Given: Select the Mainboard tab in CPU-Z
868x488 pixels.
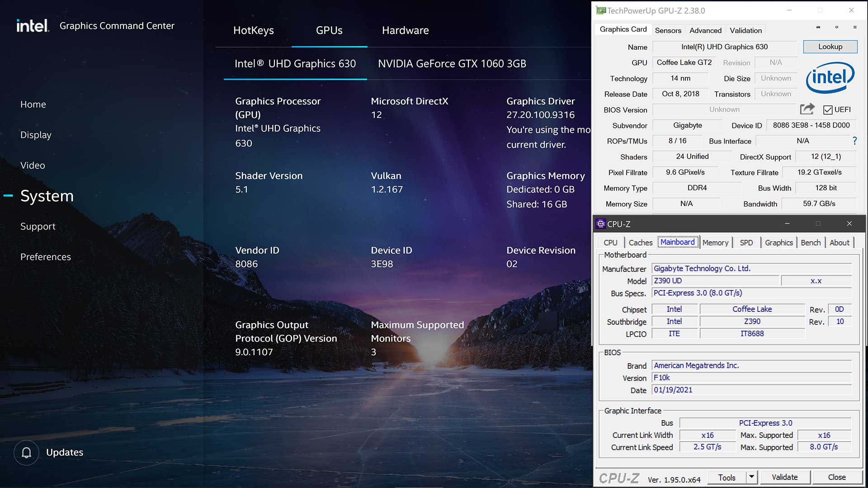Looking at the screenshot, I should pyautogui.click(x=678, y=242).
